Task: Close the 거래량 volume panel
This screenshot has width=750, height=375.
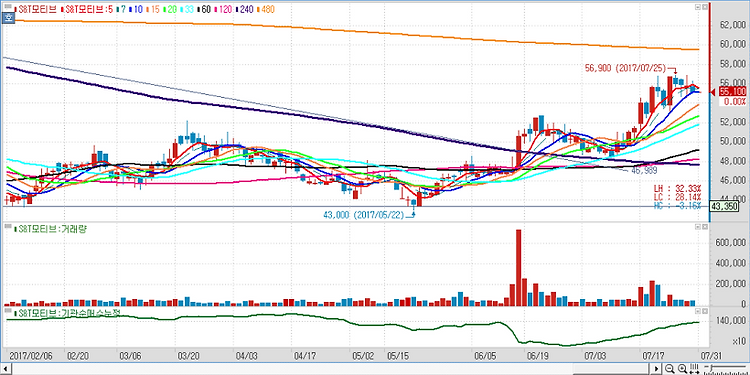Action: pyautogui.click(x=705, y=228)
